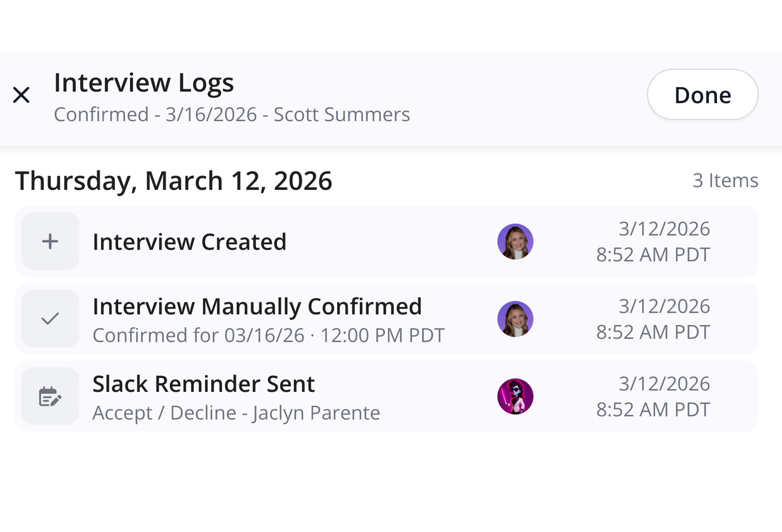
Task: Click the user avatar on Interview Created row
Action: point(515,241)
